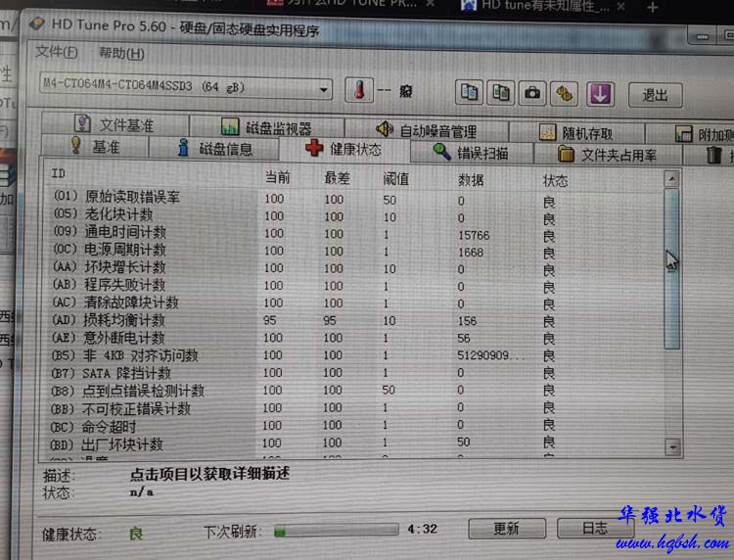Switch to the 自动噪音管理 tab
Image resolution: width=734 pixels, height=560 pixels.
pyautogui.click(x=427, y=129)
